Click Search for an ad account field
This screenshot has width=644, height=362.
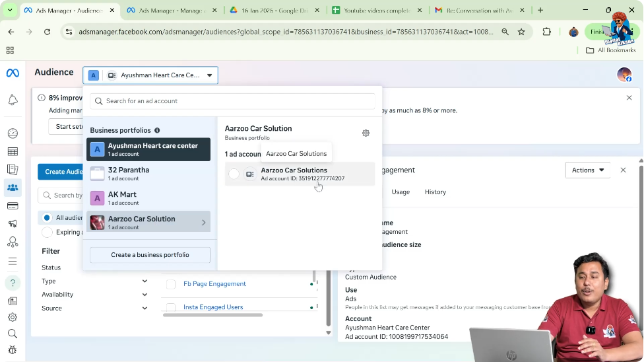[x=232, y=101]
